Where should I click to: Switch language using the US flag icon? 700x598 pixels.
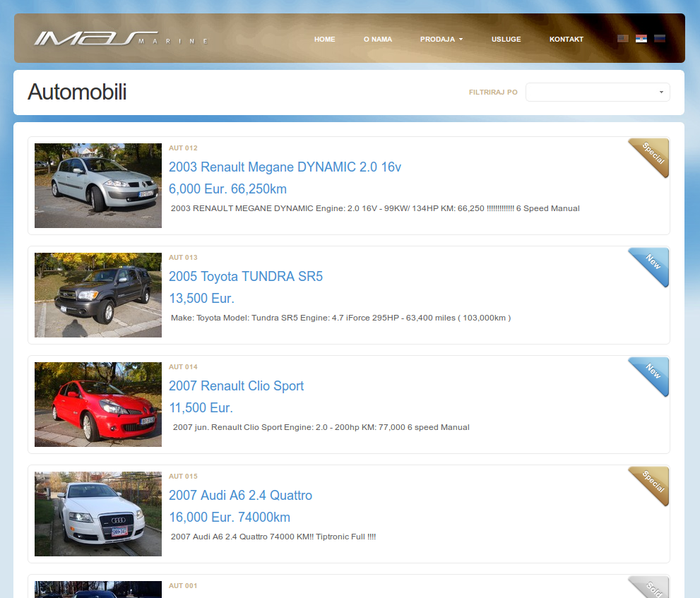623,38
